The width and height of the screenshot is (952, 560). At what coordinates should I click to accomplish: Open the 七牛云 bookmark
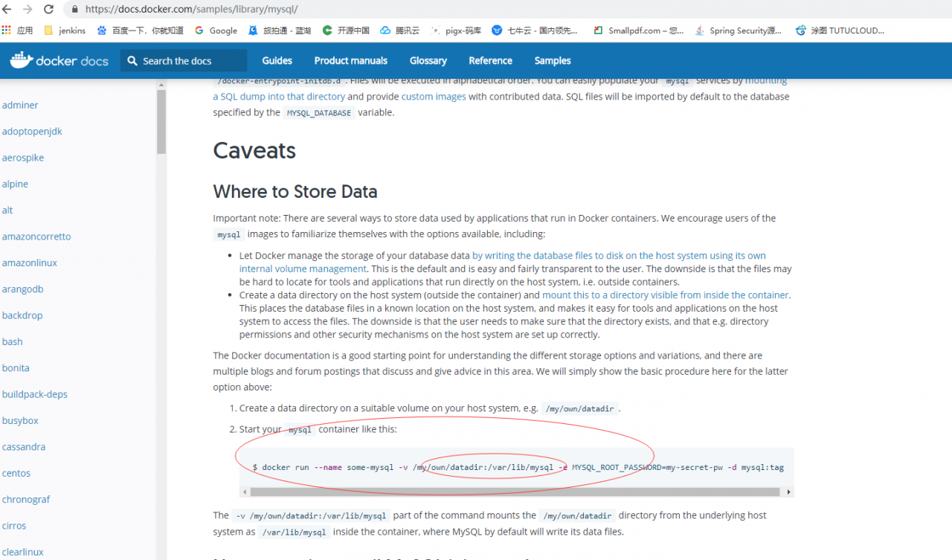tap(535, 30)
